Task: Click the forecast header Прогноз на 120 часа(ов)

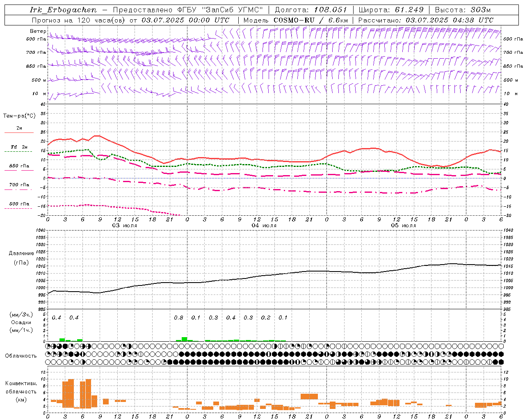Action: pos(79,20)
